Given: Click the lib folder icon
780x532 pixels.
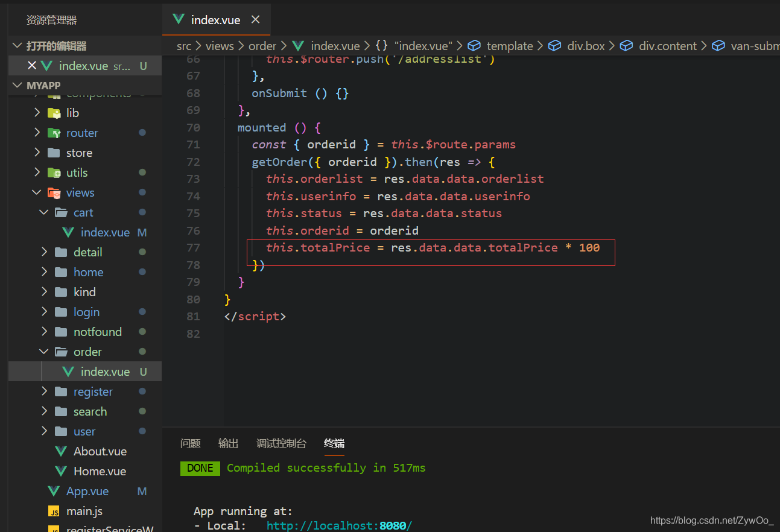Looking at the screenshot, I should pos(54,113).
